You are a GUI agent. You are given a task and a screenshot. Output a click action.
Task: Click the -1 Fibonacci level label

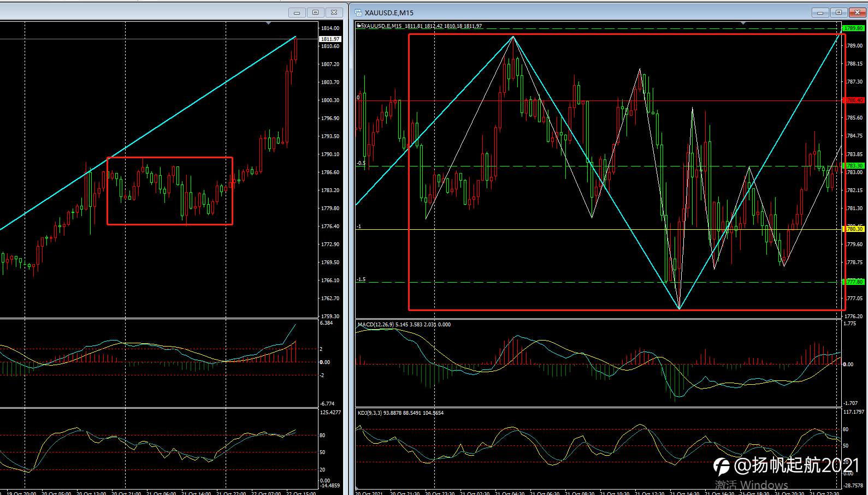point(359,226)
